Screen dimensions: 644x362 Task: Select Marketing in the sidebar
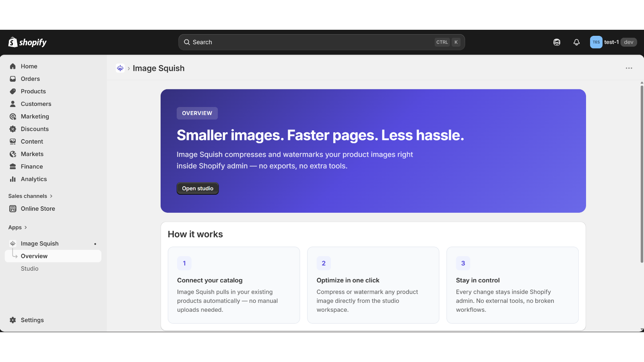(x=53, y=116)
